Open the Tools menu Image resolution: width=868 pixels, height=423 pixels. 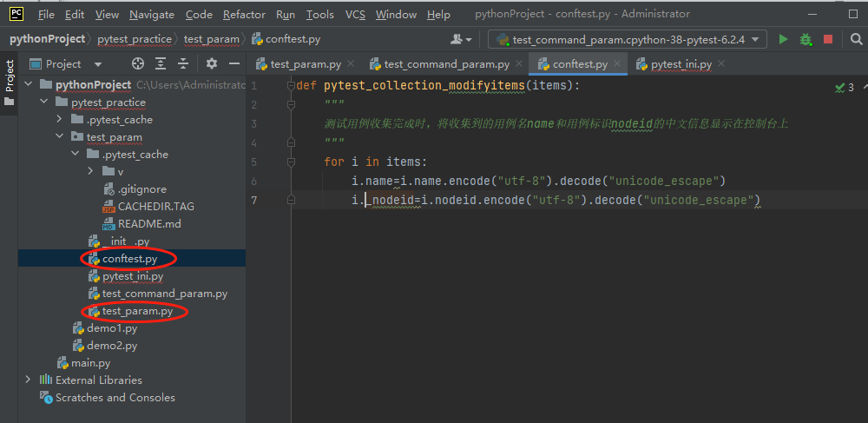[x=320, y=15]
